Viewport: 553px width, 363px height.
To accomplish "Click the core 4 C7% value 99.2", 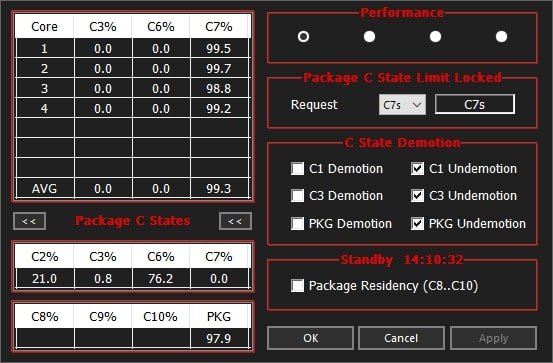I will [x=219, y=109].
